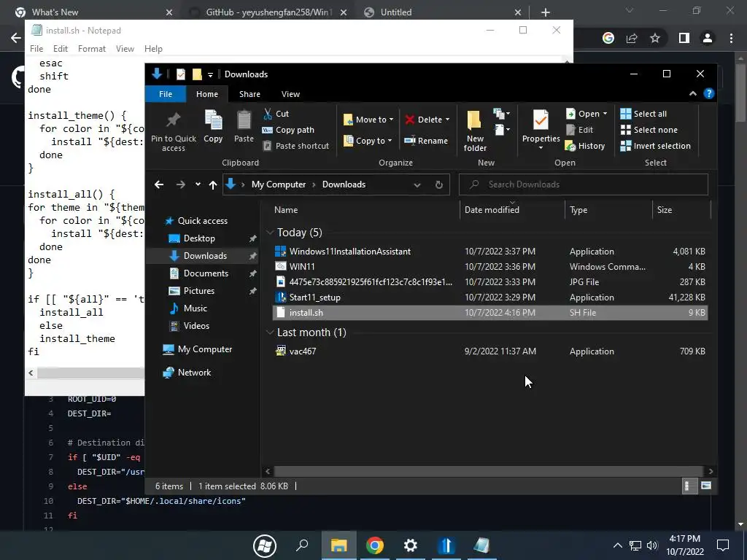Go up one folder level

pos(213,184)
